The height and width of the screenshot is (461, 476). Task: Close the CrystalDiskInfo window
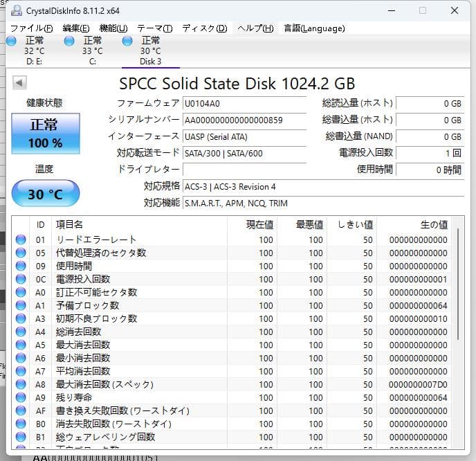pyautogui.click(x=455, y=10)
